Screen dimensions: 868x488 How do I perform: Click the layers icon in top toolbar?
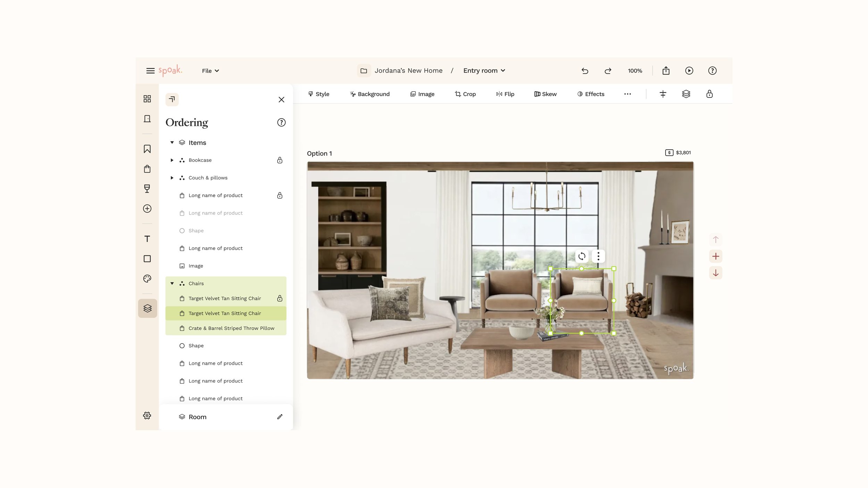point(686,94)
